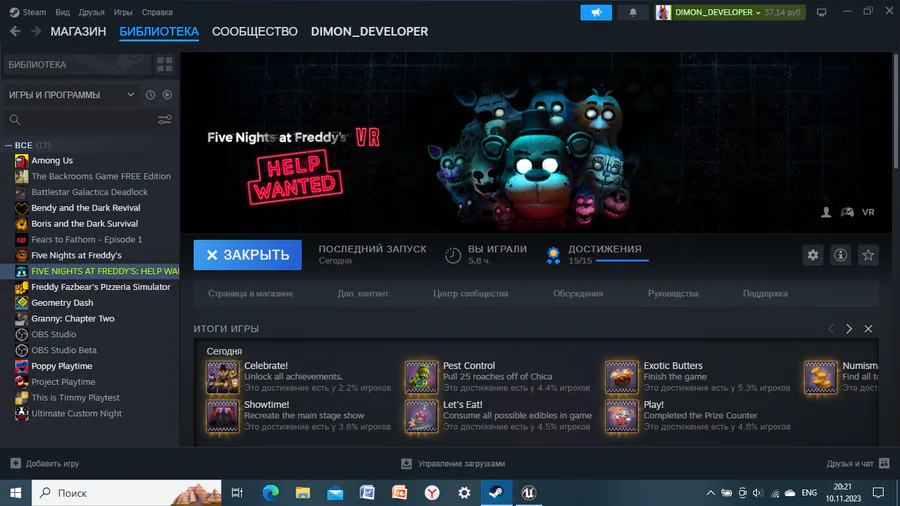Open game settings gear icon
Screen dimensions: 900x506
[813, 255]
